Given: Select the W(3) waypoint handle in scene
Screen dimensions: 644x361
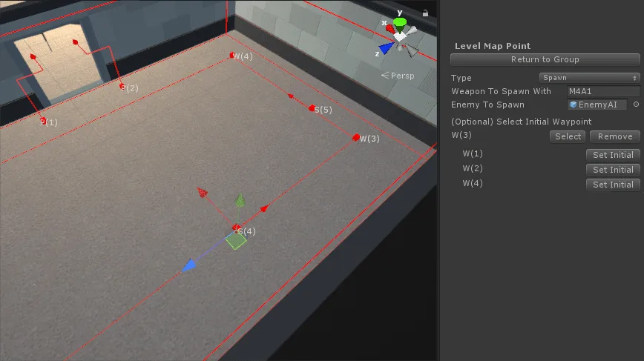Looking at the screenshot, I should click(356, 137).
